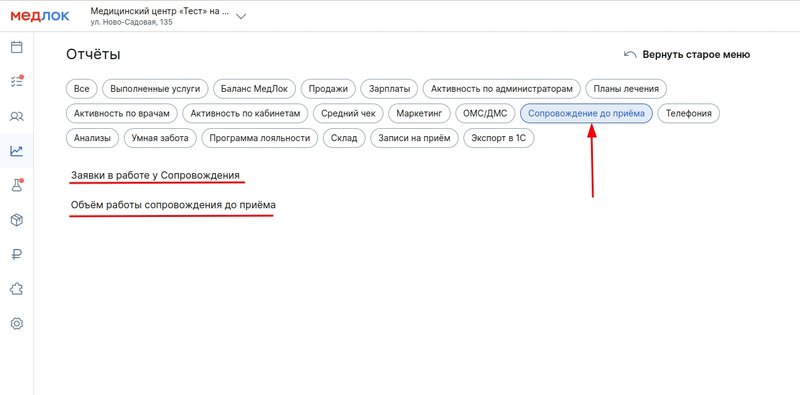Open the tasks checklist icon in sidebar
This screenshot has width=800, height=395.
coord(17,81)
